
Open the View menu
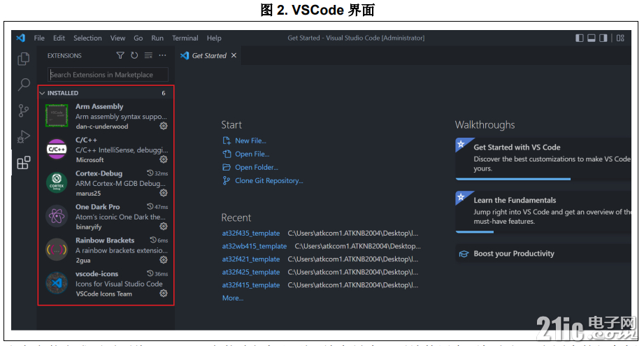point(117,38)
